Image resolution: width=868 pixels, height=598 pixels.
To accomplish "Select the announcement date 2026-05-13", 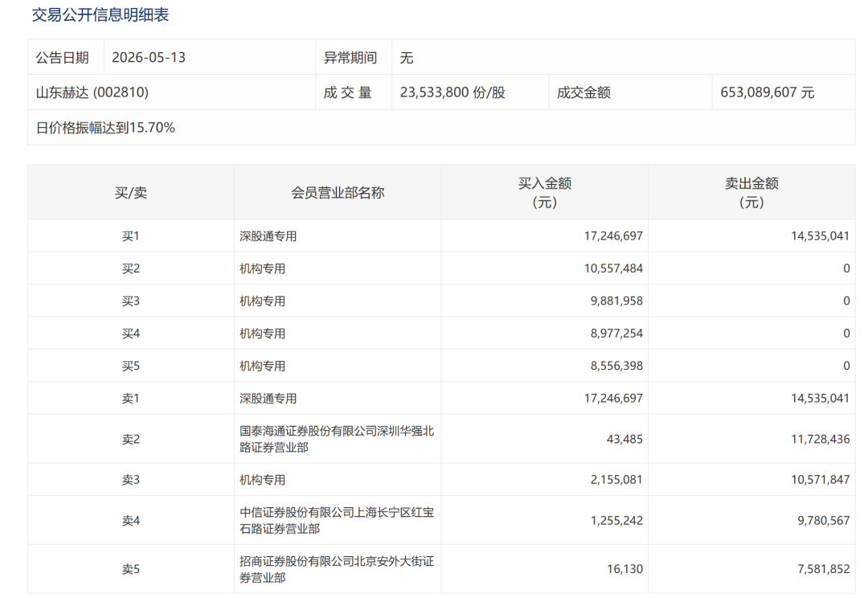I will click(x=149, y=58).
